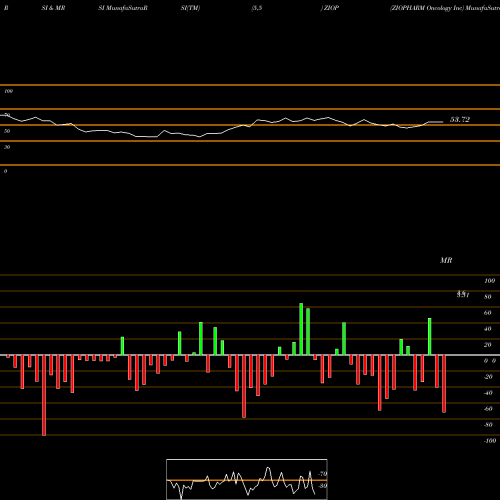Select the red MR bar reaching -100
The height and width of the screenshot is (500, 500).
pos(44,395)
